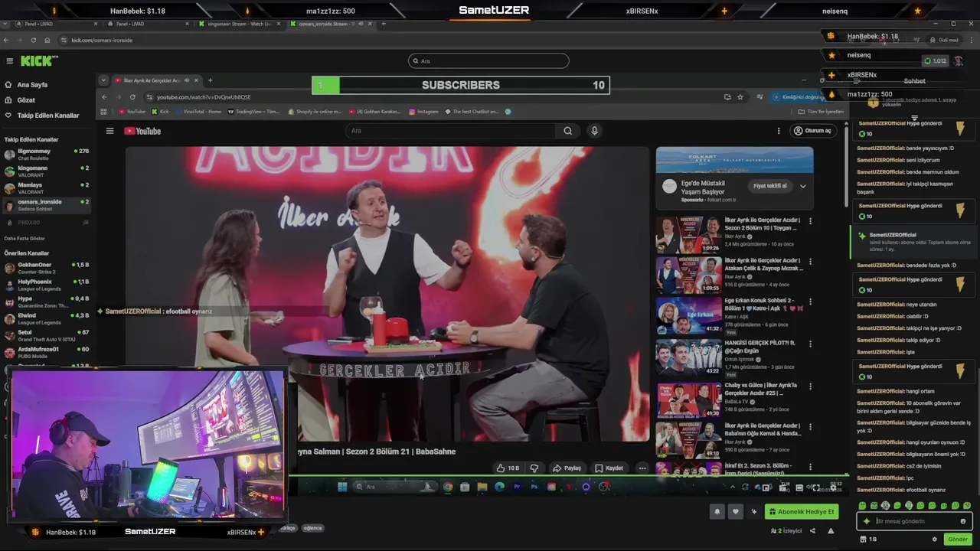Viewport: 980px width, 551px height.
Task: Open a new tab in Kick browser
Action: click(384, 24)
